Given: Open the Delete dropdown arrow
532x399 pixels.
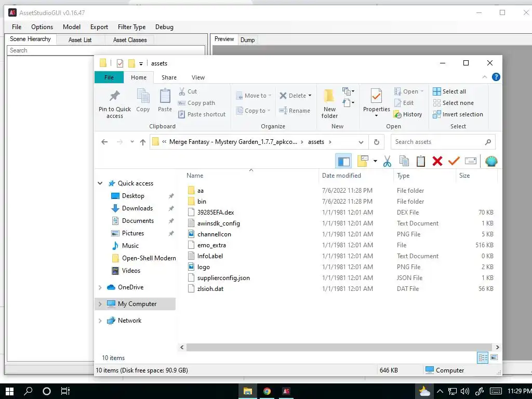Looking at the screenshot, I should [310, 96].
